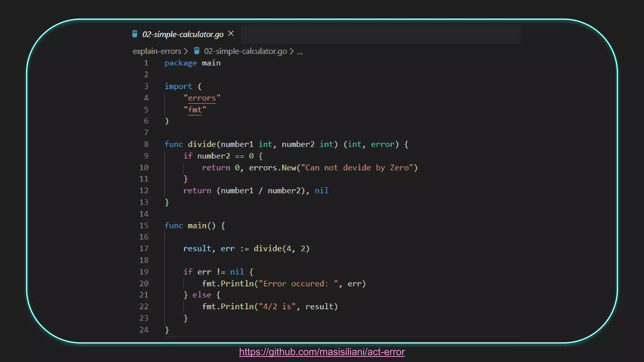Click 02-simple-calculator.go in the breadcrumb
644x362 pixels.
(245, 51)
